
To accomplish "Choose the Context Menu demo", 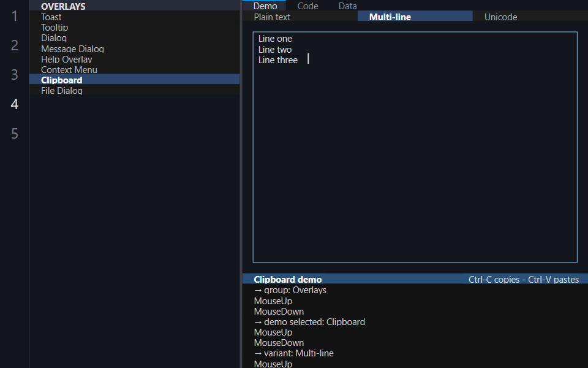I will point(134,70).
